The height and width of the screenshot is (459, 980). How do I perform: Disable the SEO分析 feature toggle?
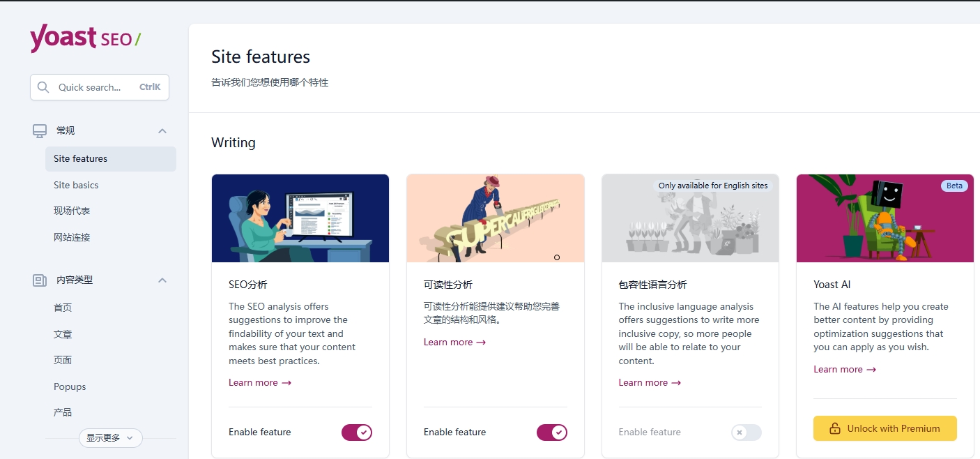point(357,432)
